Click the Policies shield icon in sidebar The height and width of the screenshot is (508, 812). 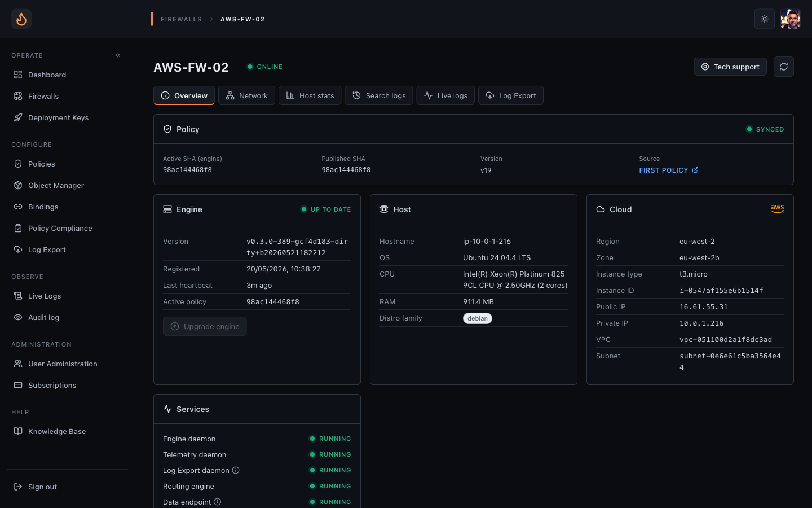(18, 164)
